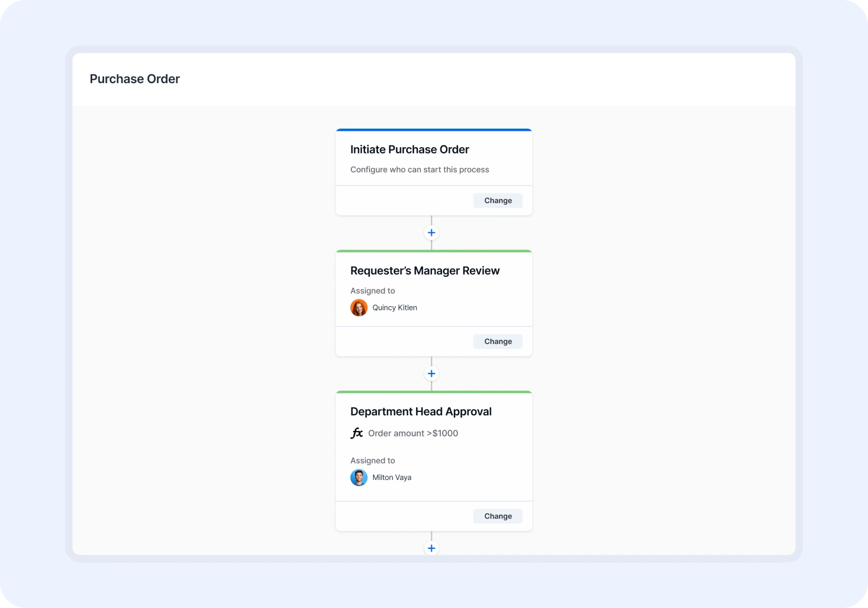Image resolution: width=868 pixels, height=608 pixels.
Task: Add step after Requester's Manager Review
Action: click(x=431, y=373)
